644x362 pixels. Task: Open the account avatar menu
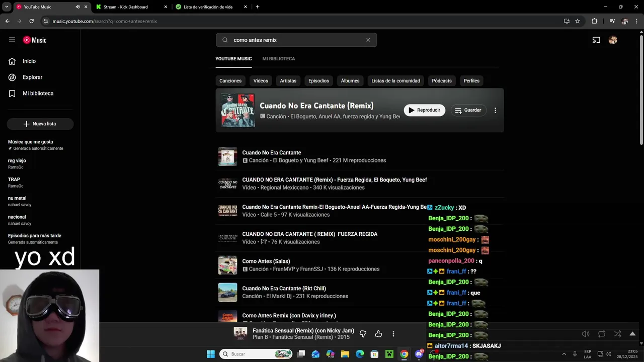(613, 40)
